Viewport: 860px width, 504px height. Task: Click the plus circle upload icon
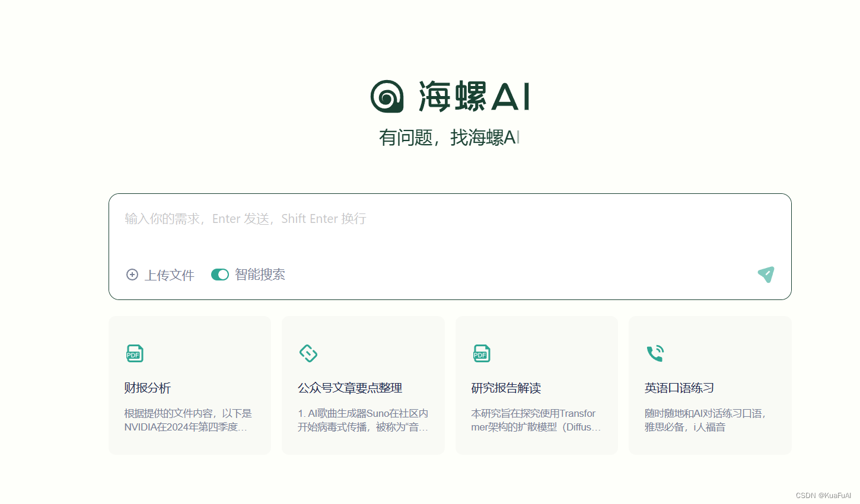pyautogui.click(x=132, y=275)
